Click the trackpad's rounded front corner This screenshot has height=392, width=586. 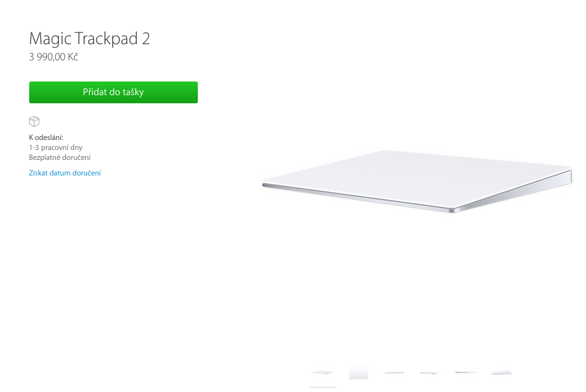[x=453, y=210]
